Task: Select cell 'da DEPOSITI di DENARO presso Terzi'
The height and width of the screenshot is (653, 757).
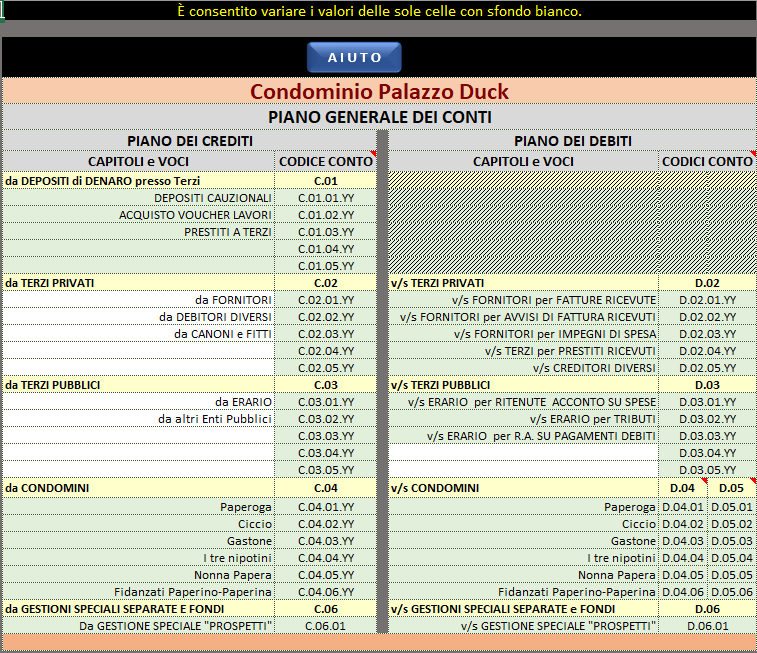Action: pyautogui.click(x=139, y=181)
